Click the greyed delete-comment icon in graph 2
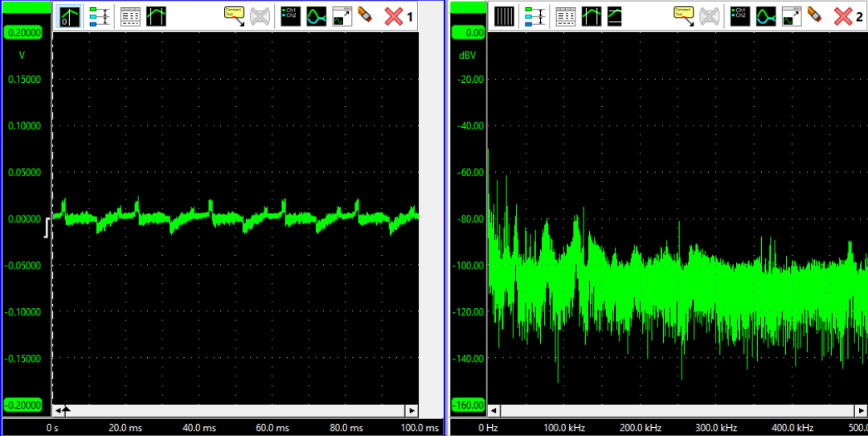868x436 pixels. (710, 17)
